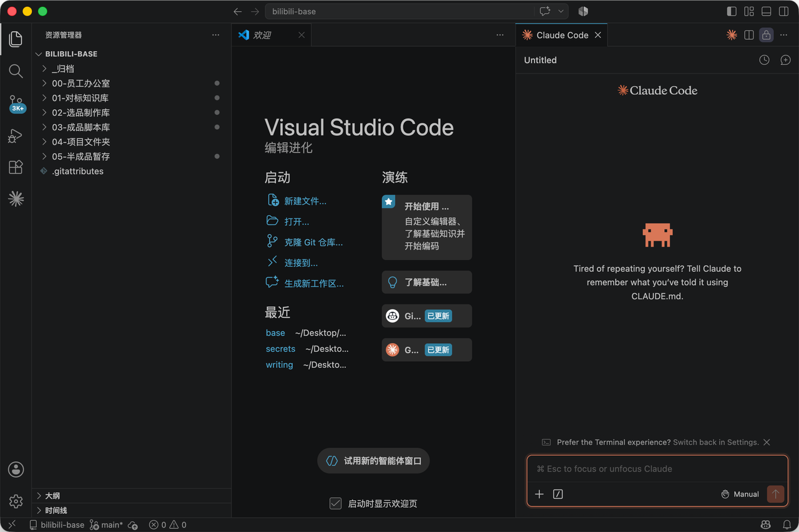
Task: Click 新建文件... on the welcome page
Action: [297, 201]
